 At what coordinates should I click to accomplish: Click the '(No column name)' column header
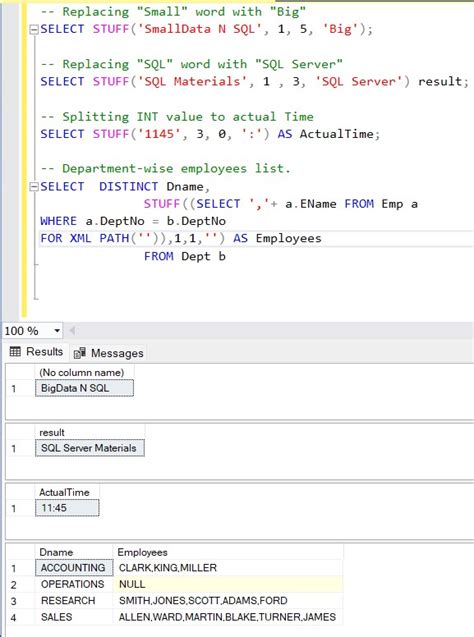(84, 373)
